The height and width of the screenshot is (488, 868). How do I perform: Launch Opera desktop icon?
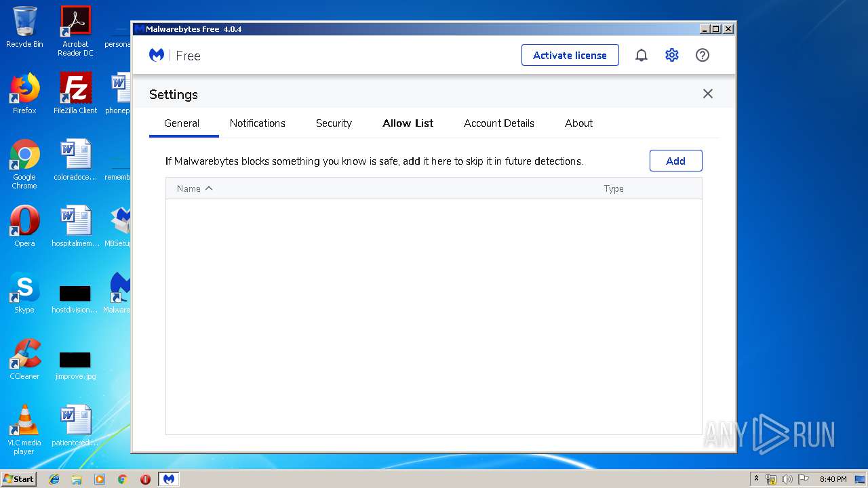[x=24, y=226]
